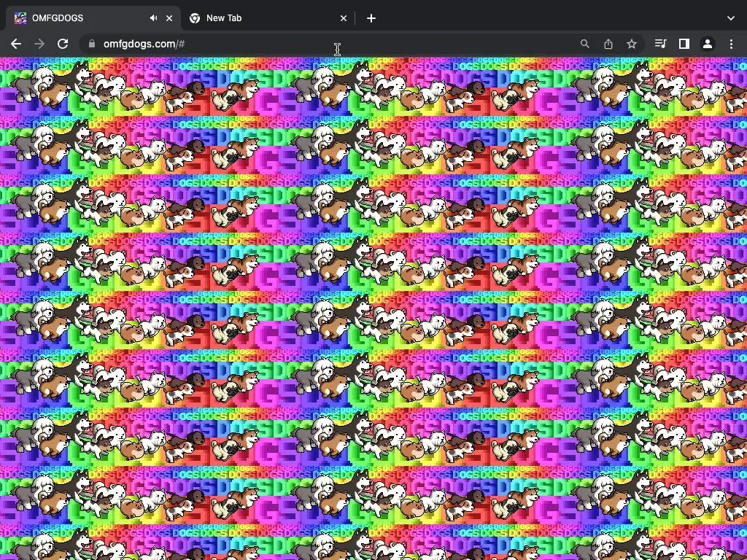
Task: Open a new tab with the plus button
Action: 371,18
